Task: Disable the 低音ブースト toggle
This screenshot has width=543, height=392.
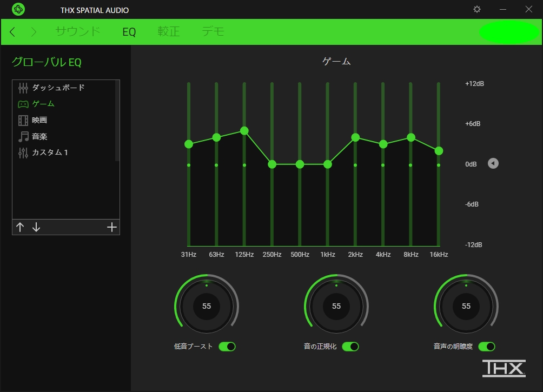Action: click(227, 347)
